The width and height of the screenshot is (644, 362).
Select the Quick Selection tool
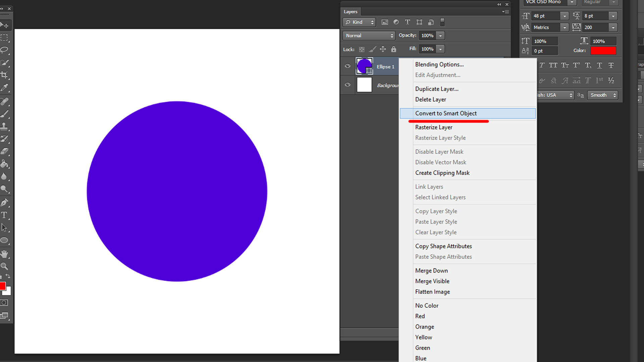tap(4, 62)
